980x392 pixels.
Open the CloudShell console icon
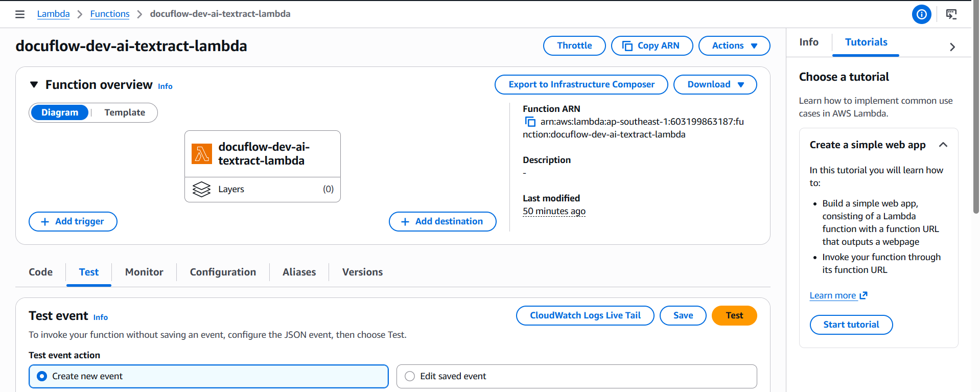pyautogui.click(x=951, y=14)
